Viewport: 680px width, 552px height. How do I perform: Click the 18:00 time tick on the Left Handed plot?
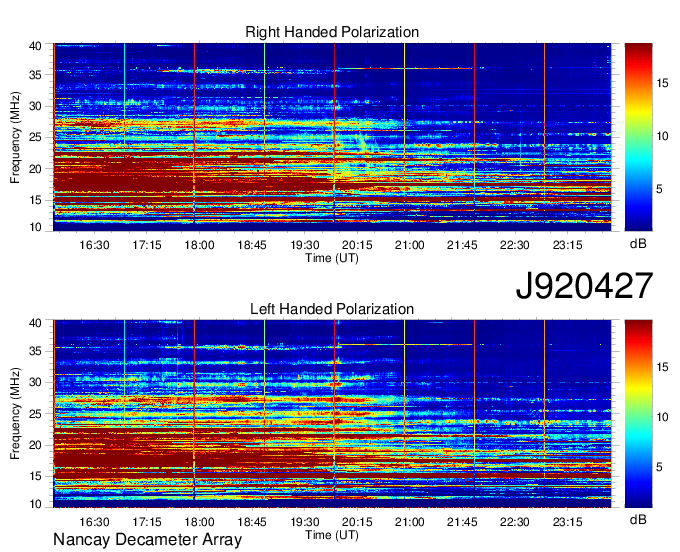pos(199,522)
